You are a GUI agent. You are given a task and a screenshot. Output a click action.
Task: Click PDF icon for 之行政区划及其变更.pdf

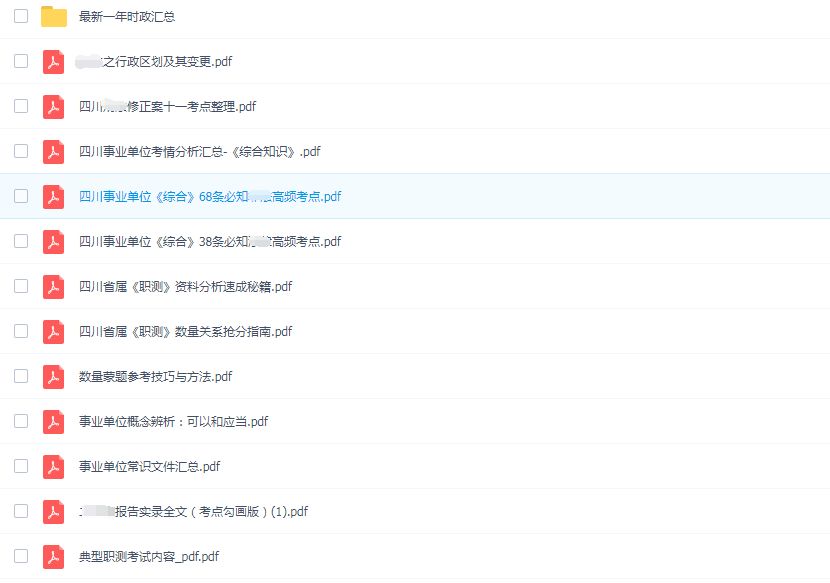(x=53, y=61)
